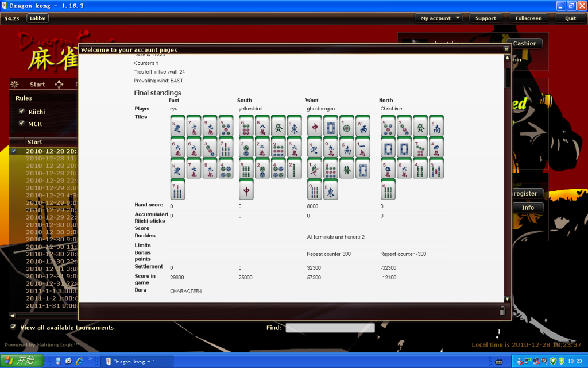Click the Quit button

570,18
